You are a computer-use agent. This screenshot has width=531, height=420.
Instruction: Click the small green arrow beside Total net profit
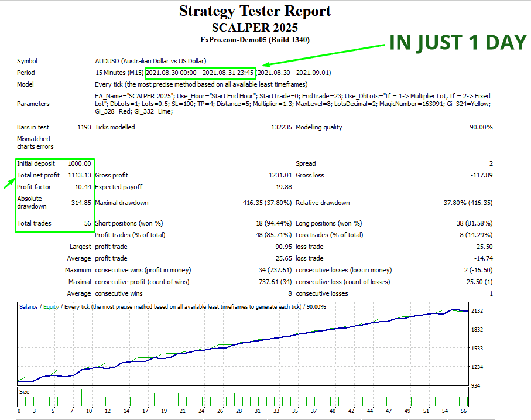(9, 183)
